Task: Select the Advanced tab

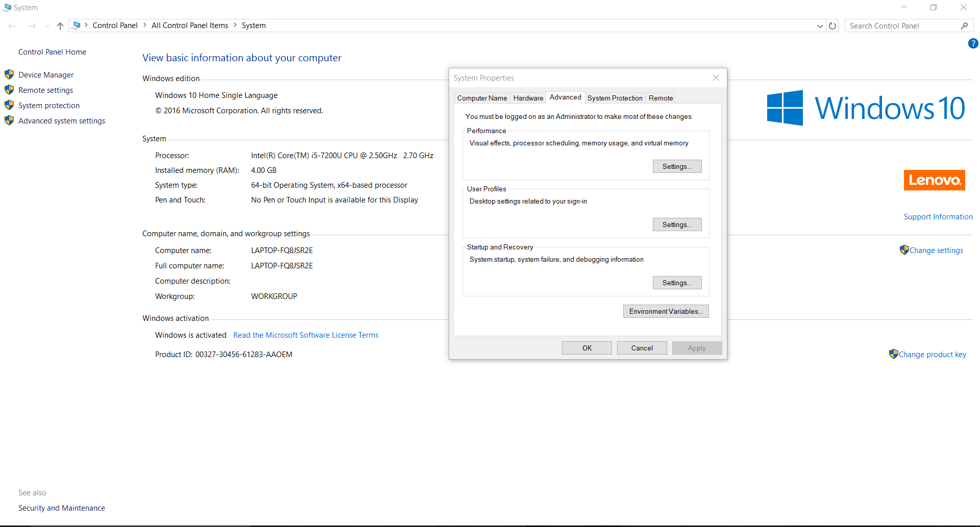Action: click(565, 97)
